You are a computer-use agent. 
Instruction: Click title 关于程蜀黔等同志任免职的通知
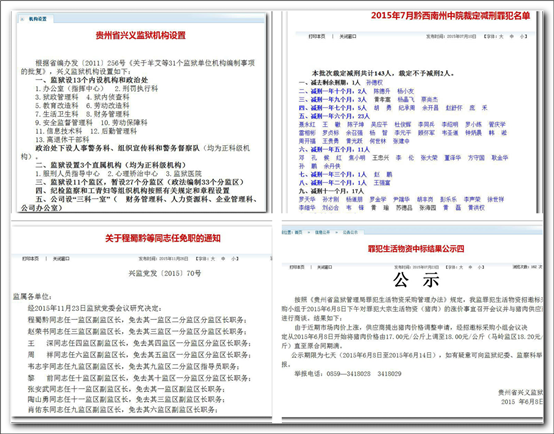point(163,238)
